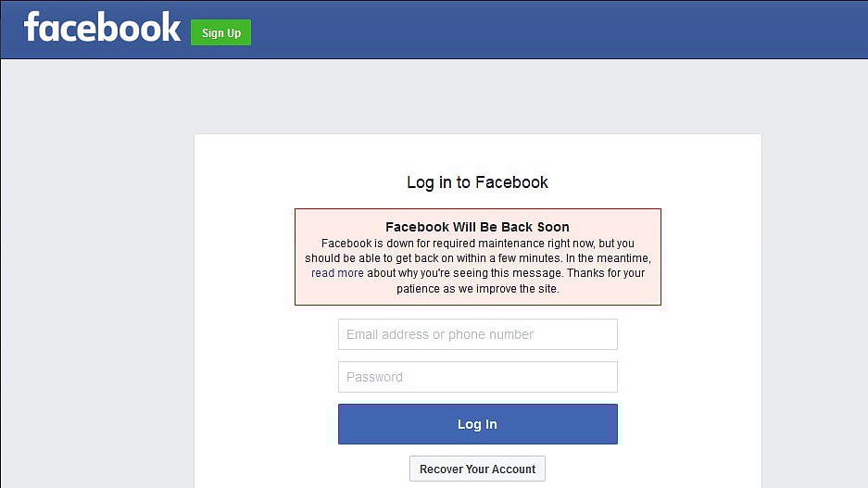The height and width of the screenshot is (488, 868).
Task: Follow the "read more" link in the notice
Action: pos(337,273)
